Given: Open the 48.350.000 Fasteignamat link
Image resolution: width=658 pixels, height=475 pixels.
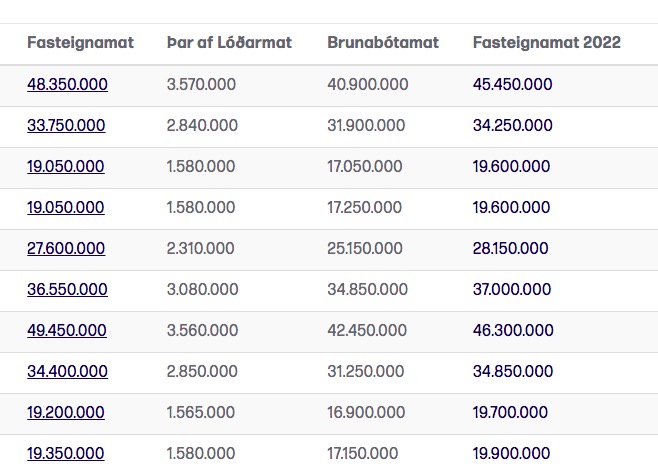Looking at the screenshot, I should [67, 85].
